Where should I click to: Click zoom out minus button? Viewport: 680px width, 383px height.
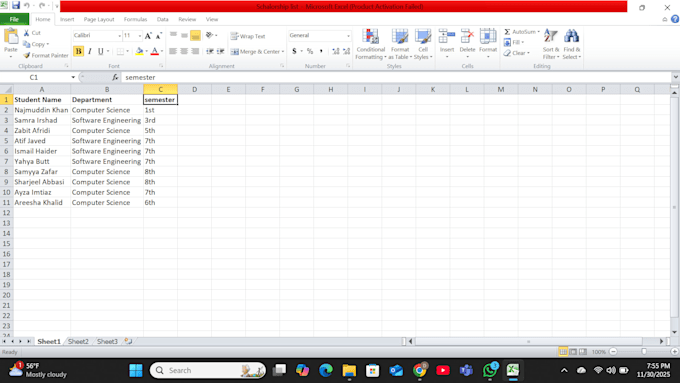(x=613, y=352)
